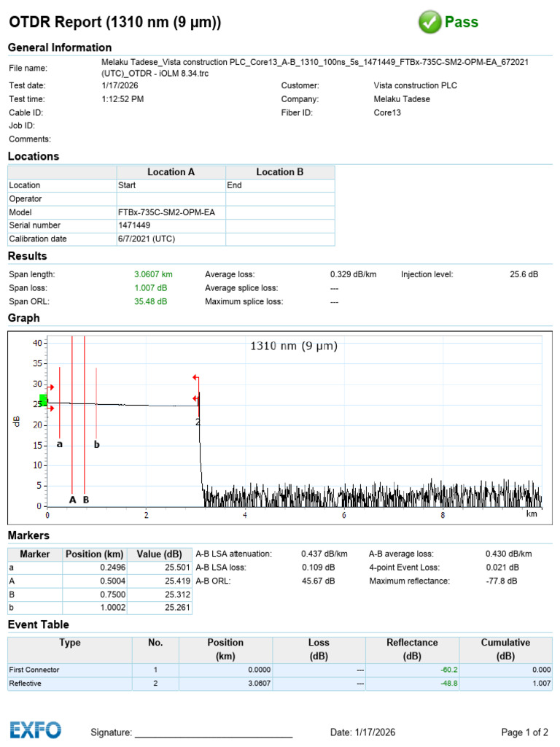Click the cumulative value 1.007 in event table
This screenshot has width=560, height=747.
(542, 683)
